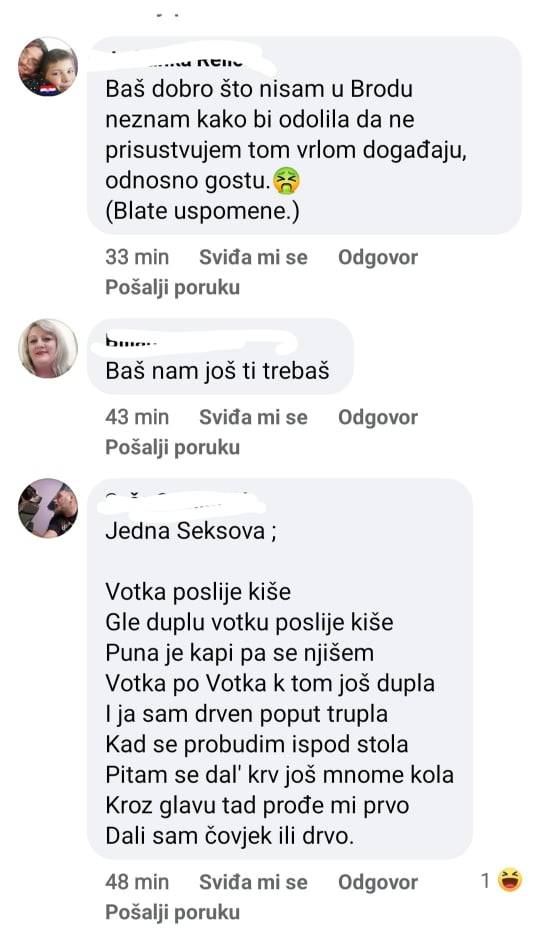
Task: Open the 48 min timestamp
Action: (x=137, y=882)
